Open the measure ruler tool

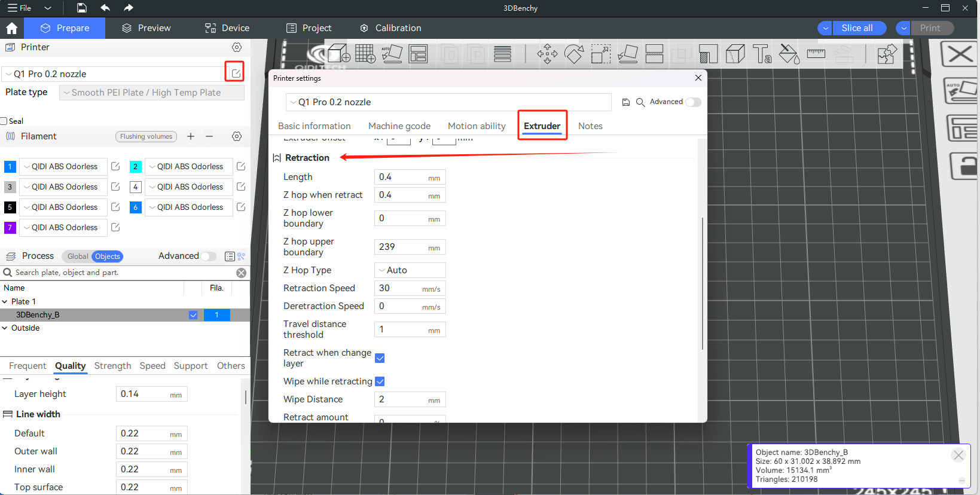click(816, 54)
